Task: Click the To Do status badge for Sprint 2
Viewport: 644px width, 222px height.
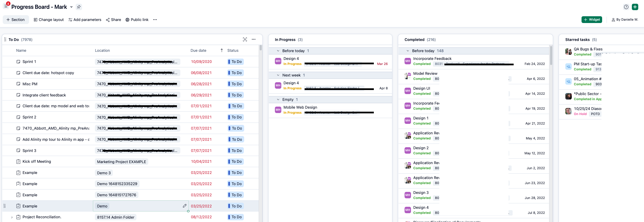Action: (236, 117)
